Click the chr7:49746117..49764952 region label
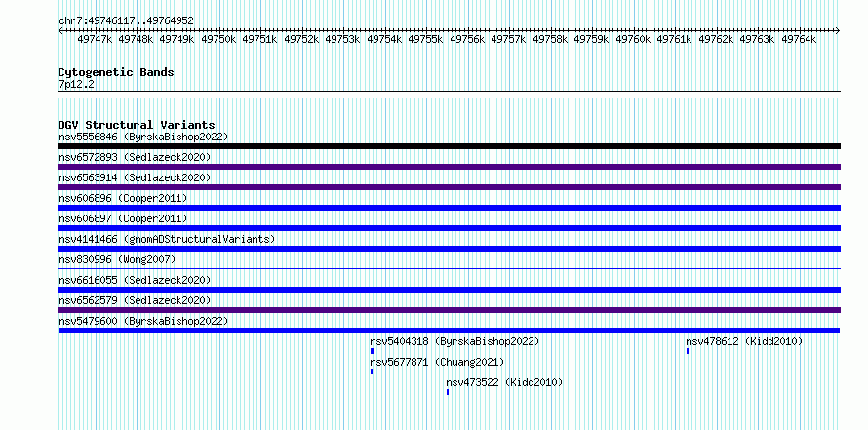The image size is (868, 430). pyautogui.click(x=126, y=20)
